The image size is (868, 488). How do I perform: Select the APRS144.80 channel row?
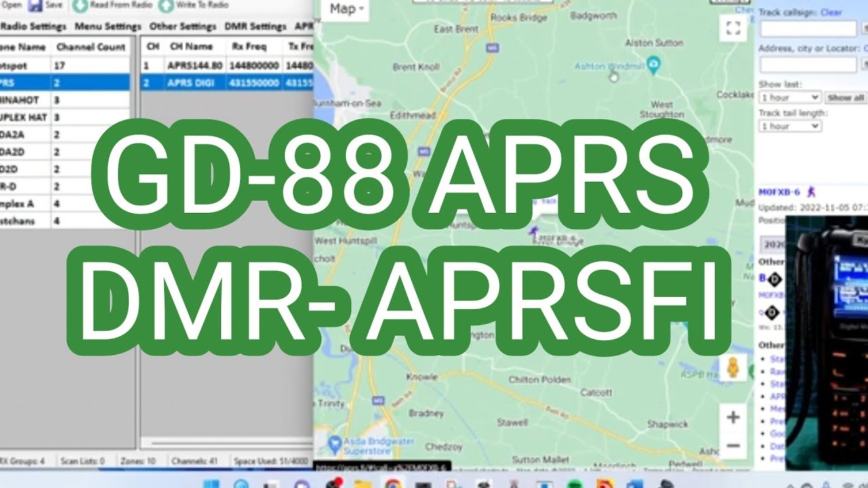(227, 66)
